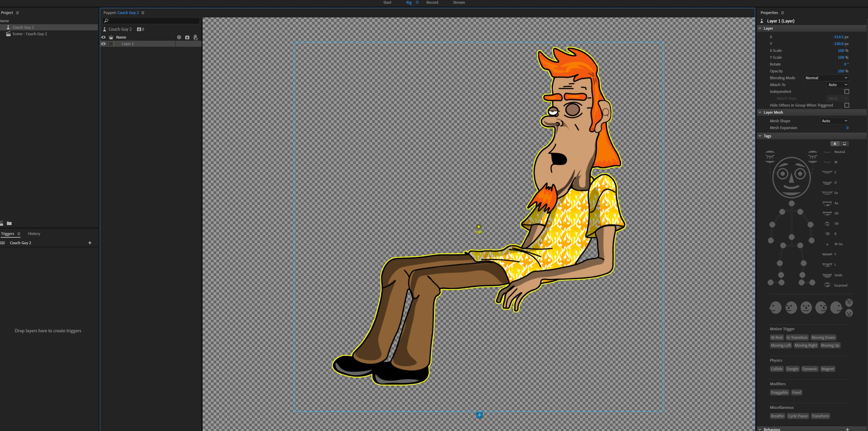
Task: Open the Blending Mode dropdown
Action: click(x=826, y=78)
